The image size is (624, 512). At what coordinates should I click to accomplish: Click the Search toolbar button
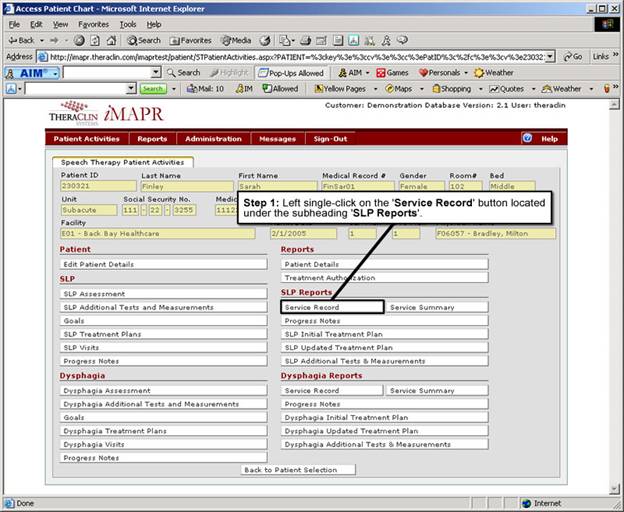coord(144,40)
